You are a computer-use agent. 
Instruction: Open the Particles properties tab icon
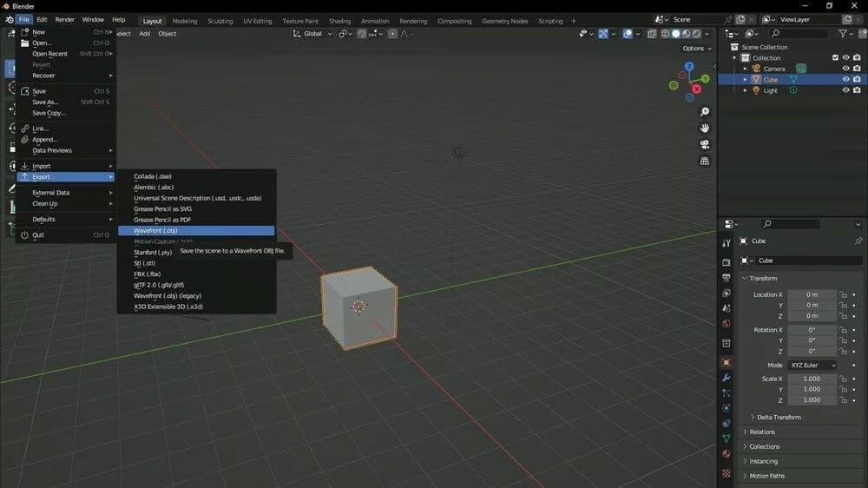click(x=727, y=392)
